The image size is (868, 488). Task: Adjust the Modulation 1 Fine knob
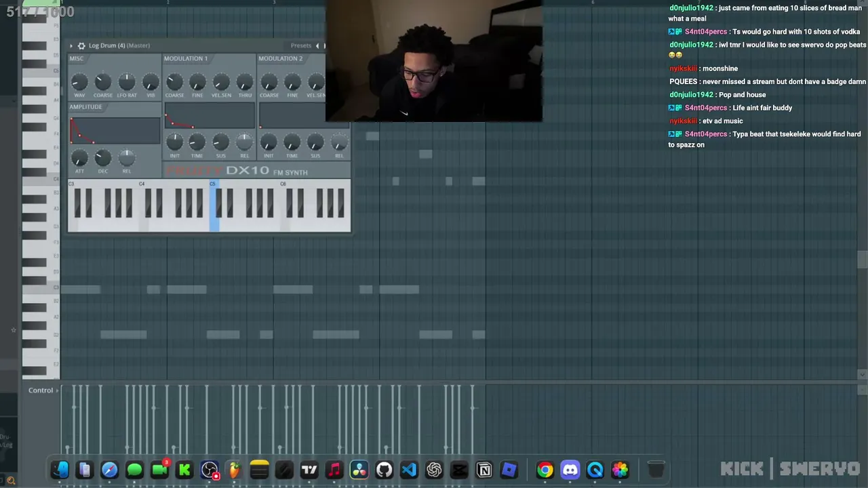point(197,82)
